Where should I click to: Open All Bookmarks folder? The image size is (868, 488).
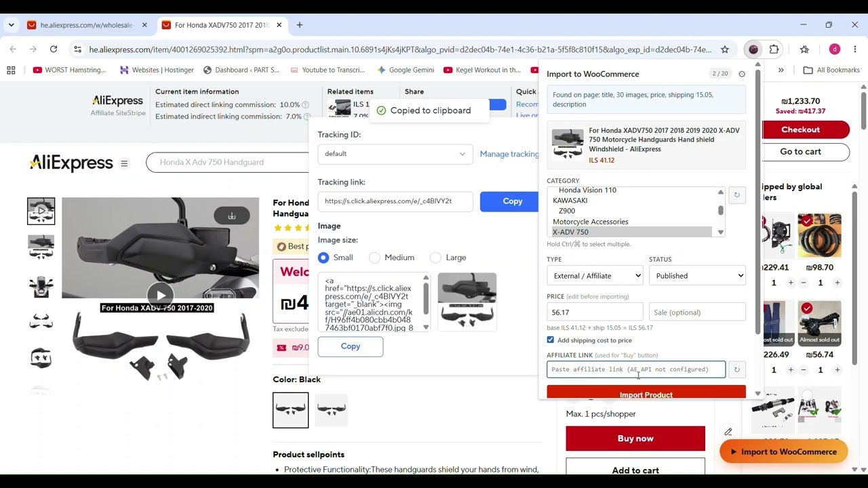(x=831, y=70)
